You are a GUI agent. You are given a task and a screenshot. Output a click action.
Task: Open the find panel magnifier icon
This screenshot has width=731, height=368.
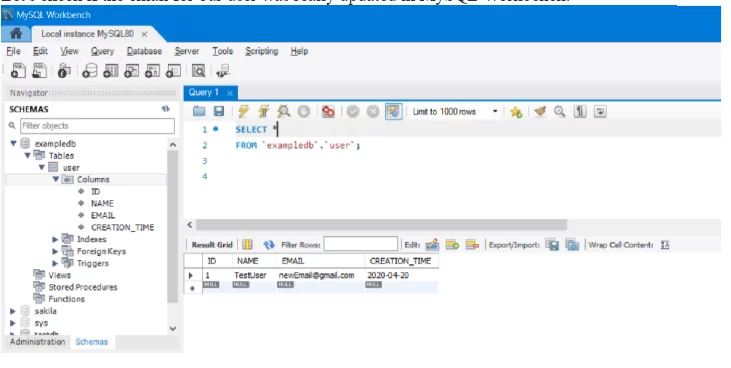tap(559, 111)
